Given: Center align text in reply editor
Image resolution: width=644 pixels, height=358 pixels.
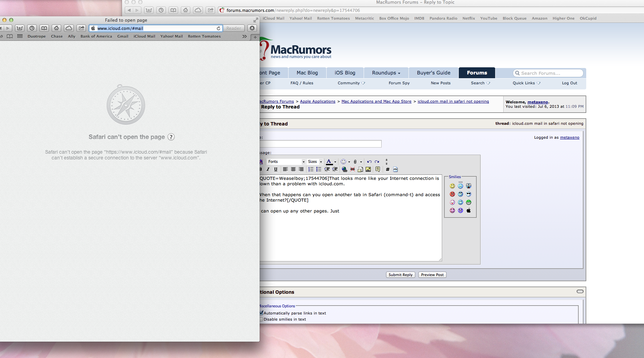Looking at the screenshot, I should (x=293, y=169).
